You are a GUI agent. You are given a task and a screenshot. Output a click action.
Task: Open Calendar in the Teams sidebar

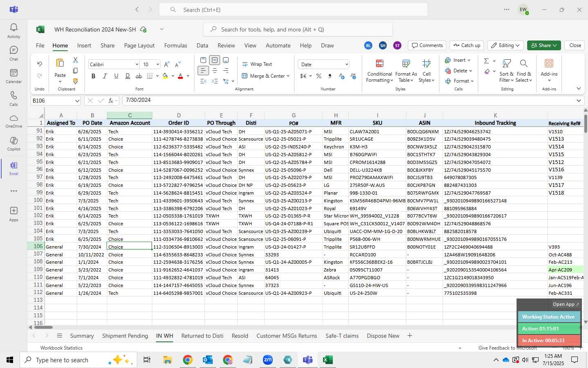13,76
